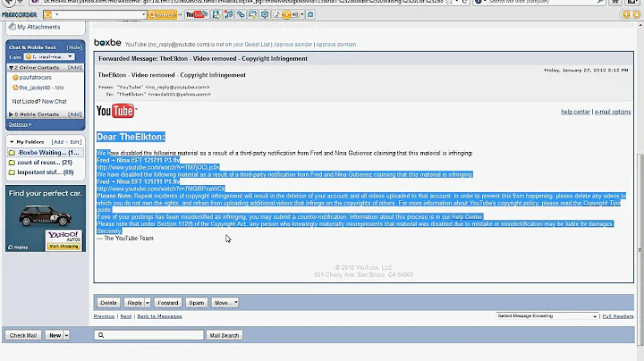This screenshot has width=644, height=361.
Task: Click the Approve domain link
Action: point(336,45)
